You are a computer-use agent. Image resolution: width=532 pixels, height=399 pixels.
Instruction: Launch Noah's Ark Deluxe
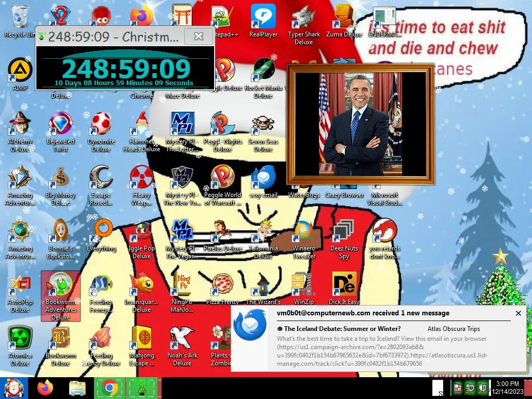pos(182,346)
